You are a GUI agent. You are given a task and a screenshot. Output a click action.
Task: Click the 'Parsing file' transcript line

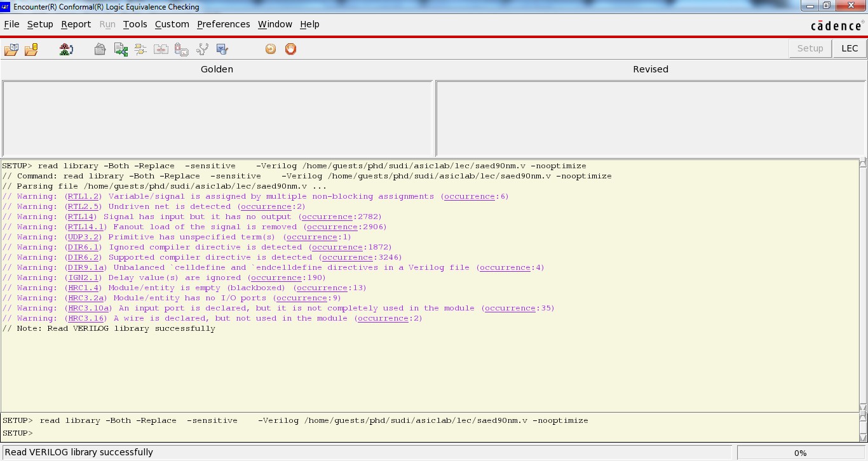coord(165,186)
